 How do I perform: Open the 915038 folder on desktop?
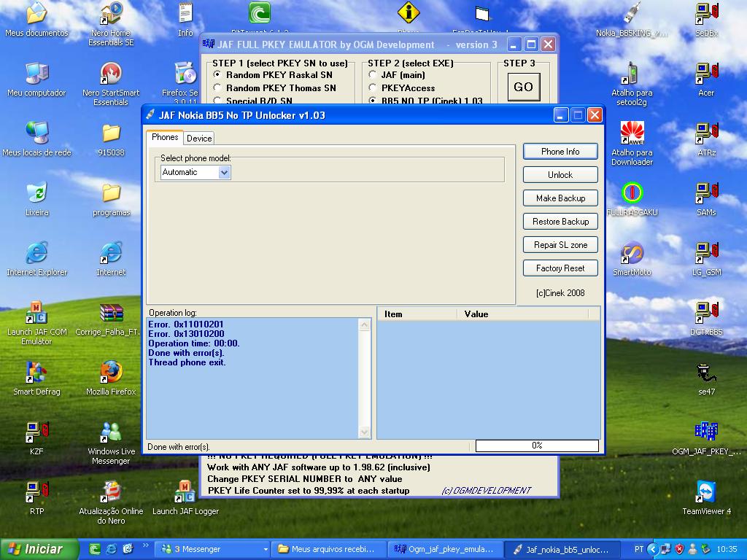click(x=111, y=139)
